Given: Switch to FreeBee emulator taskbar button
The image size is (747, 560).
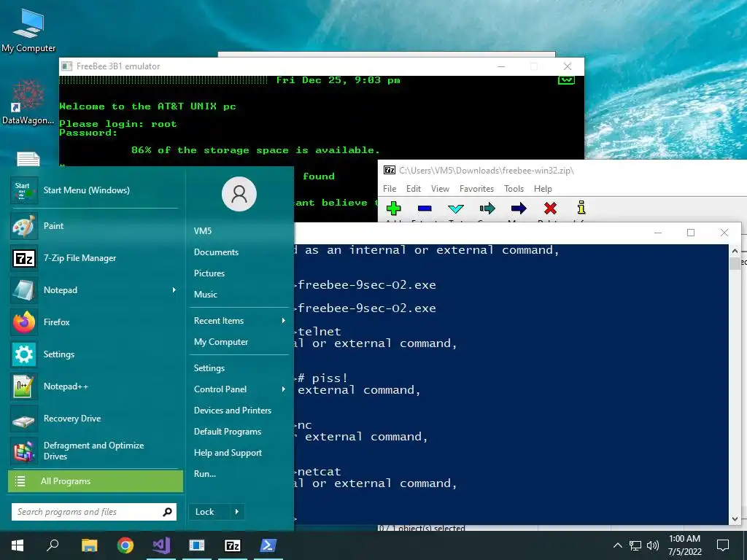Looking at the screenshot, I should click(197, 545).
